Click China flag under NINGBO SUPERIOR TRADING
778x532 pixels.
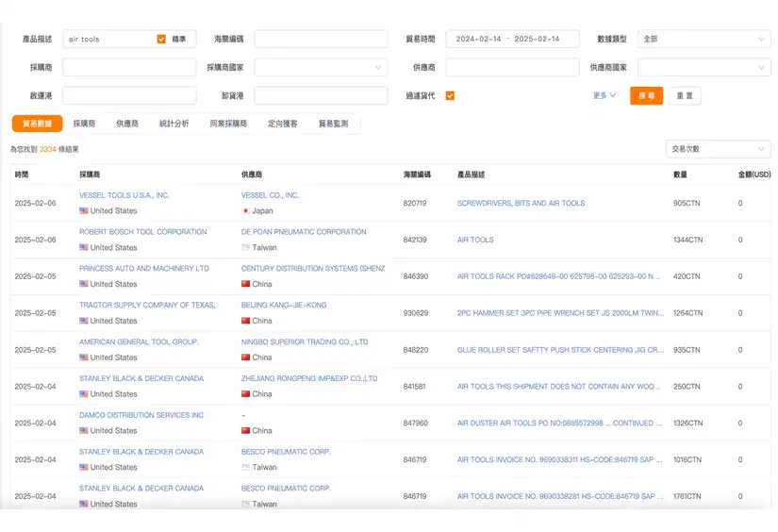(245, 357)
